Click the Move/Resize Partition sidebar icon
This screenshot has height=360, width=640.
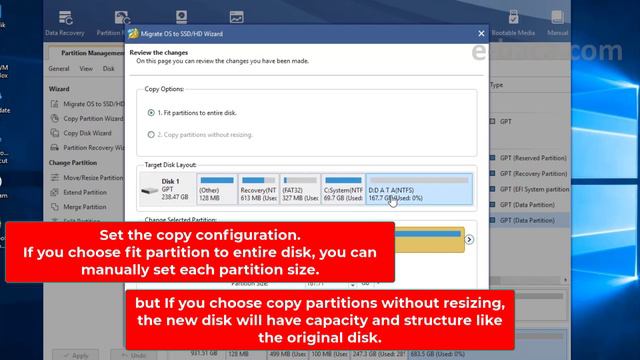click(55, 178)
